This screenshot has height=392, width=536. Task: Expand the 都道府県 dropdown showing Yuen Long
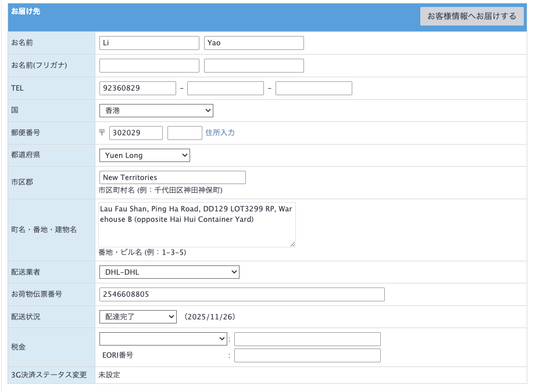(x=144, y=156)
